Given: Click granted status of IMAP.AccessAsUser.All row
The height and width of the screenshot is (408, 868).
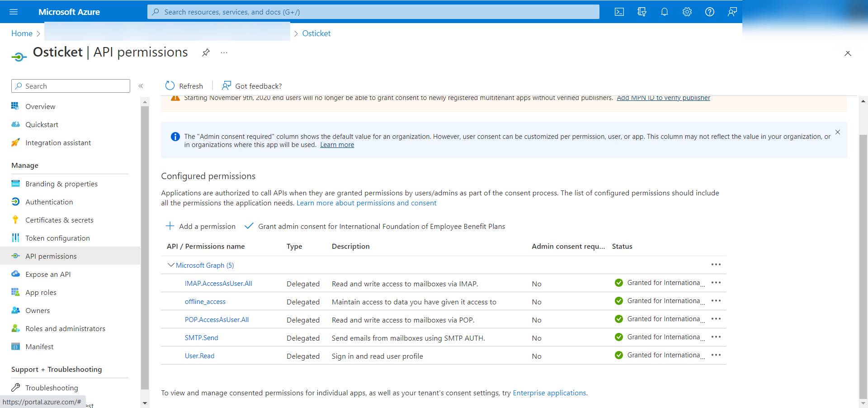Looking at the screenshot, I should 660,283.
